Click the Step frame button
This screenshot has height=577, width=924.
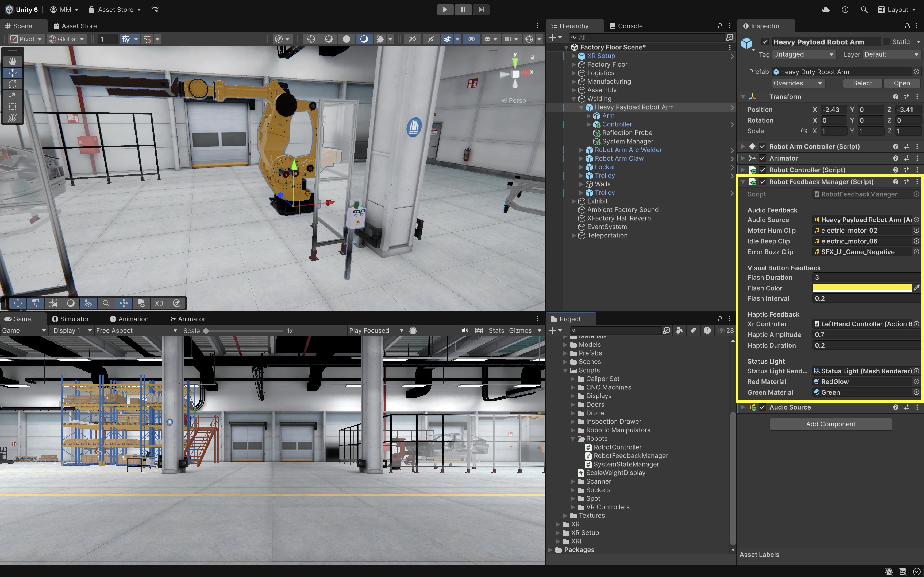[481, 10]
